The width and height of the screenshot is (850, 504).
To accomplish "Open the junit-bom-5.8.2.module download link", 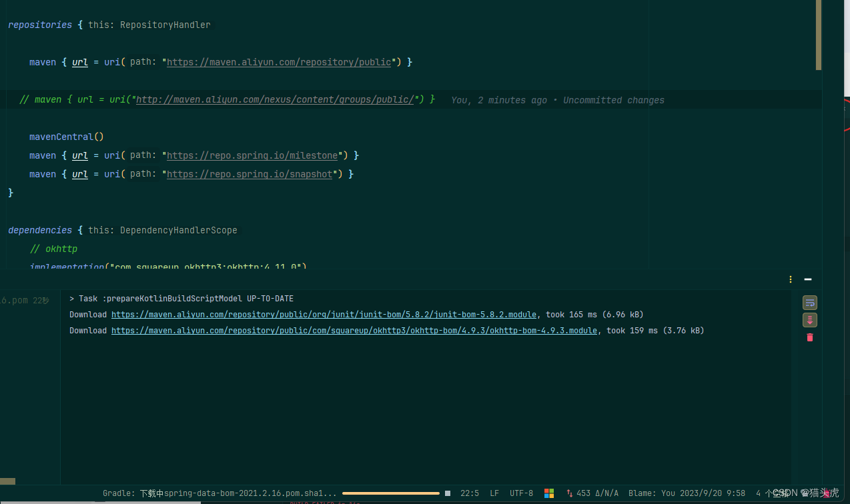I will click(x=324, y=314).
